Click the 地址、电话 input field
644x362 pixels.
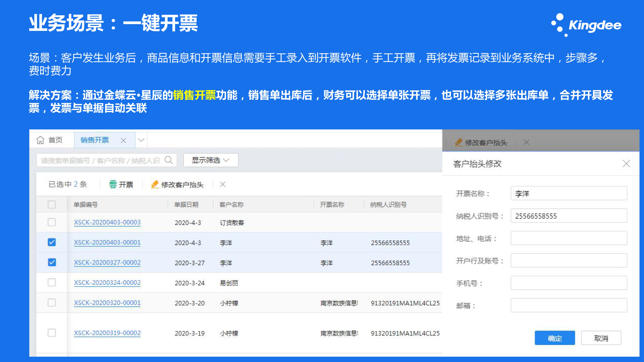(569, 238)
